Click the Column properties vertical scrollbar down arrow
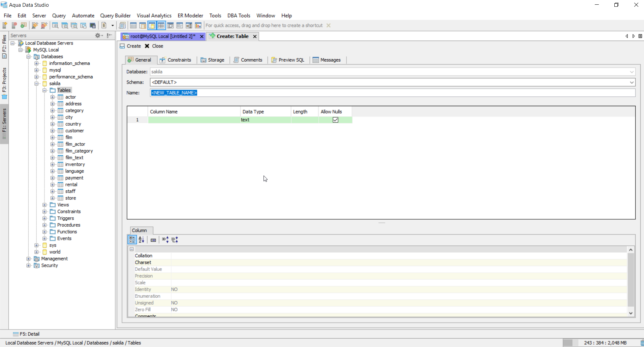Screen dimensions: 644x347 coord(631,313)
